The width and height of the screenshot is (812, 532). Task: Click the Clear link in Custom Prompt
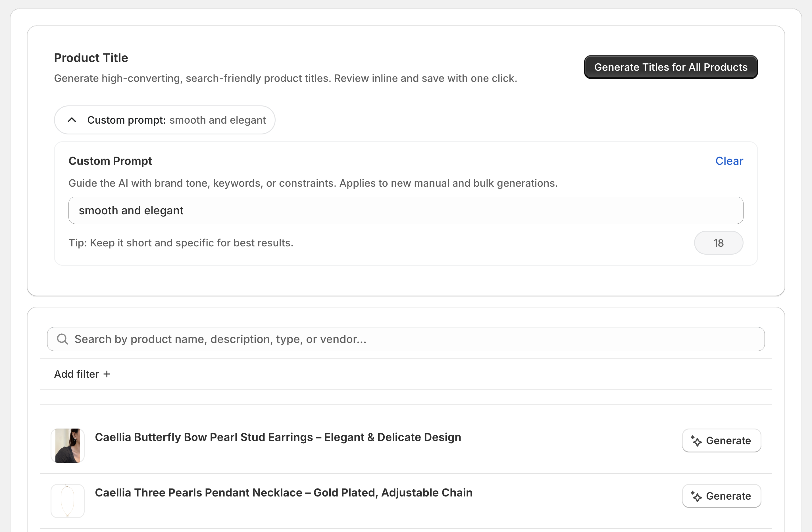tap(729, 161)
